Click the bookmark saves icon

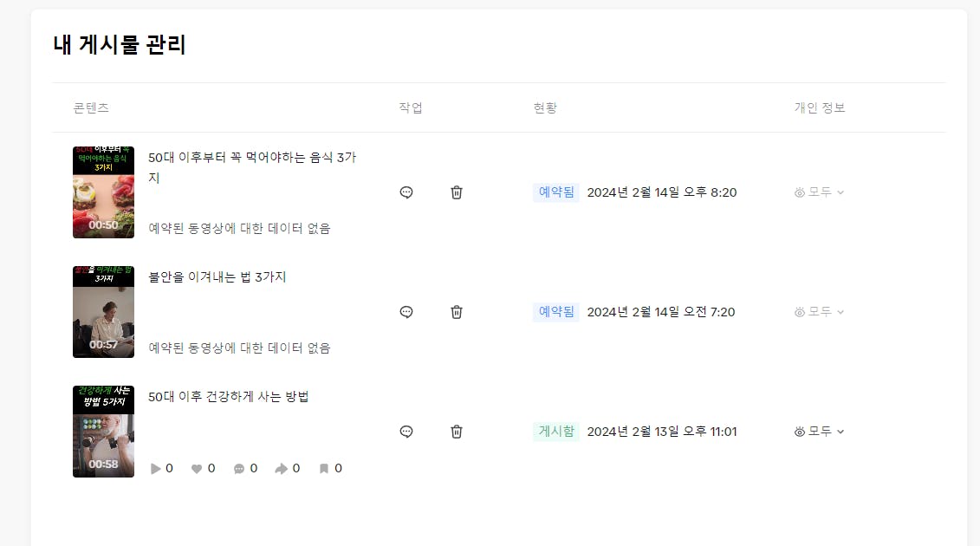[324, 469]
